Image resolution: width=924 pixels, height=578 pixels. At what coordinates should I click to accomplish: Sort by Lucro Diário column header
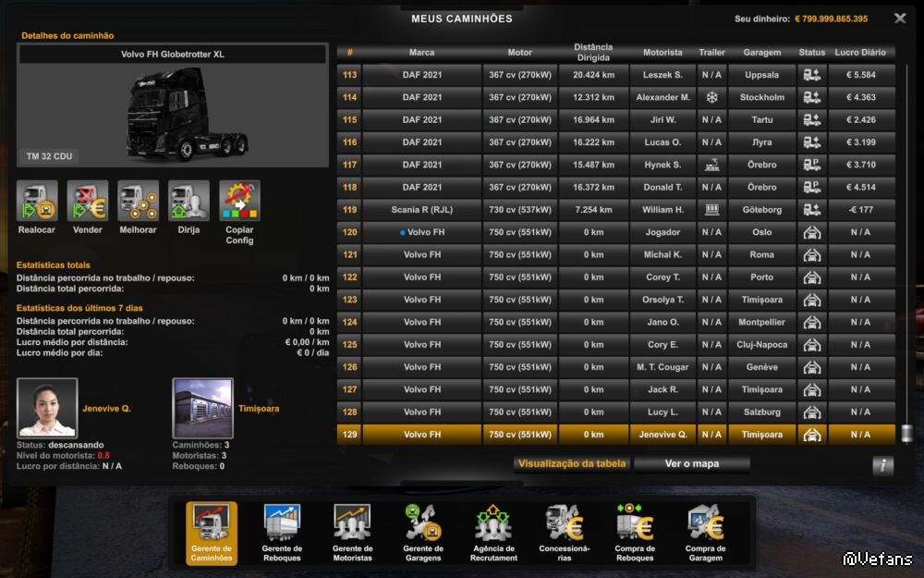click(860, 53)
